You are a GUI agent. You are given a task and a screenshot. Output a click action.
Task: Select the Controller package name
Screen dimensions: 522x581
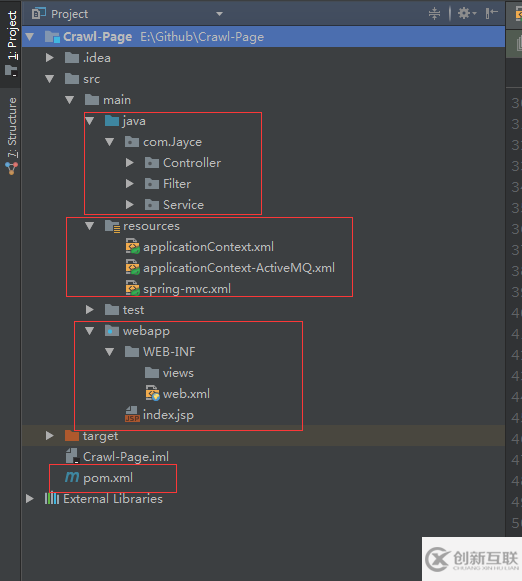point(192,163)
